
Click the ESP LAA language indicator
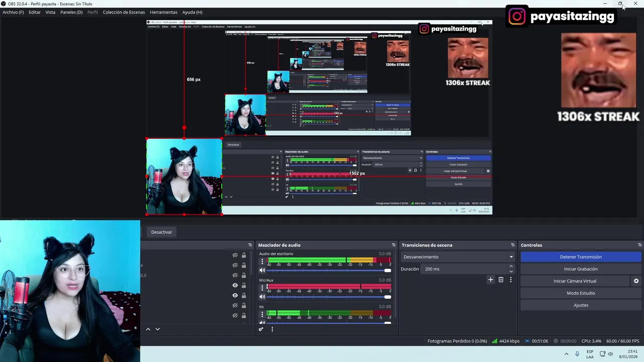(590, 354)
